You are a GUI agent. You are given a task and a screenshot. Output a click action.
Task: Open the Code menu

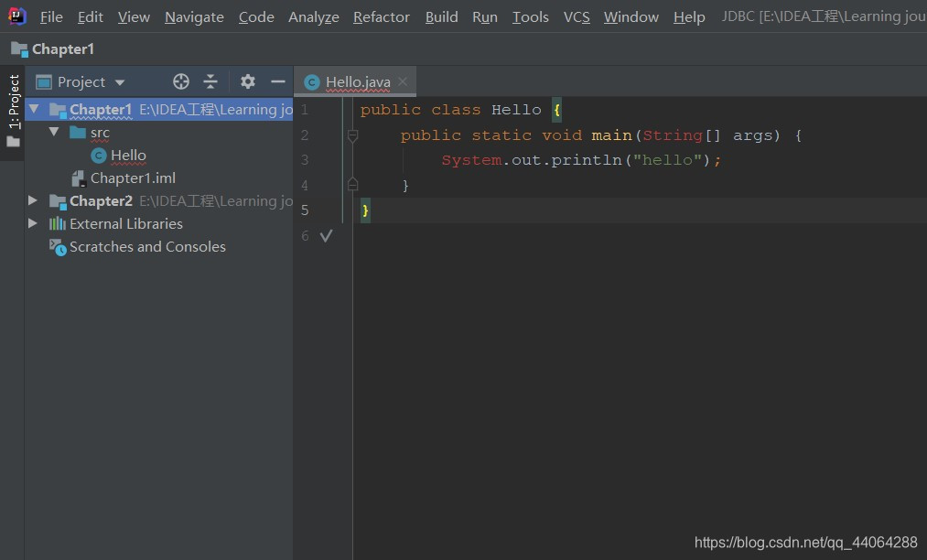coord(256,17)
